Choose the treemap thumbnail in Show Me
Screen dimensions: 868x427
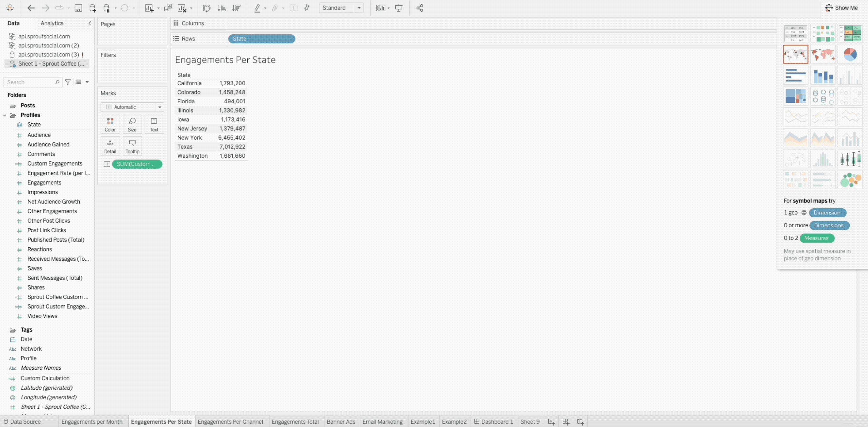(x=795, y=96)
